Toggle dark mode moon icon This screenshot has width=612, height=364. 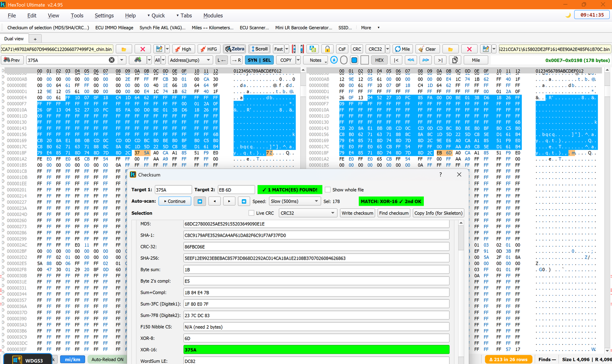coord(568,15)
